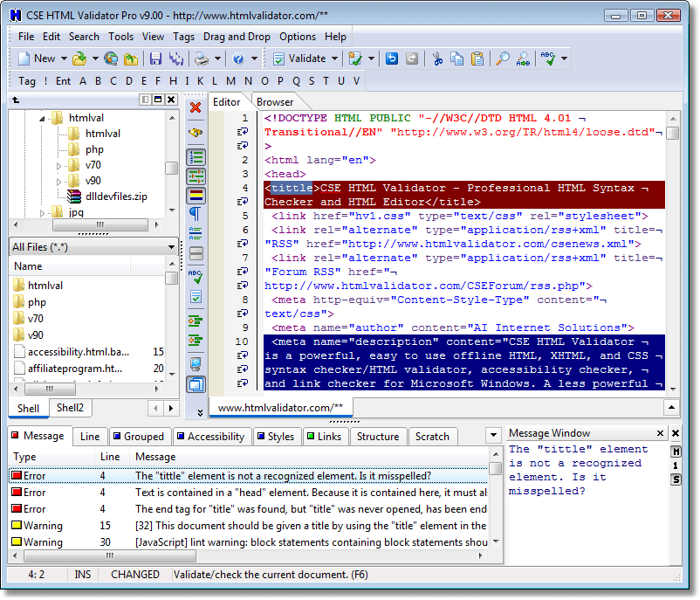Viewport: 700px width, 600px height.
Task: Click the Ent button in tag bar
Action: click(63, 81)
